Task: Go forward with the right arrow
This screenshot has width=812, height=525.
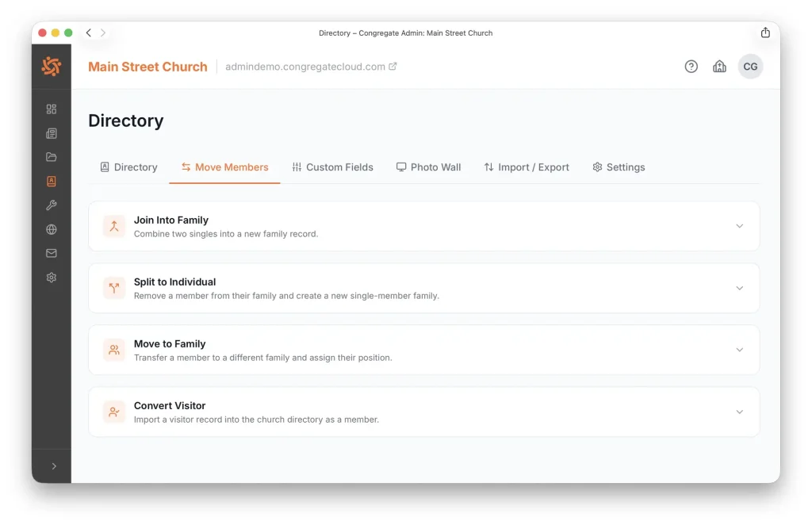Action: pyautogui.click(x=103, y=33)
